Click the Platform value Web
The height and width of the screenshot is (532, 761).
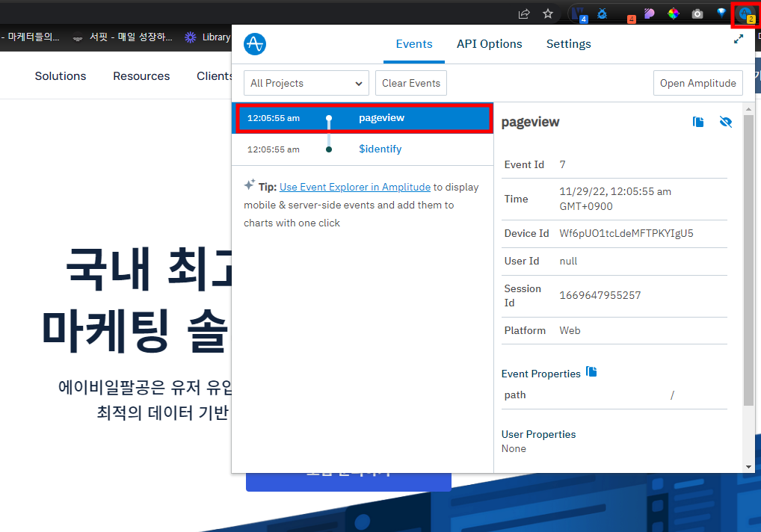pyautogui.click(x=570, y=330)
